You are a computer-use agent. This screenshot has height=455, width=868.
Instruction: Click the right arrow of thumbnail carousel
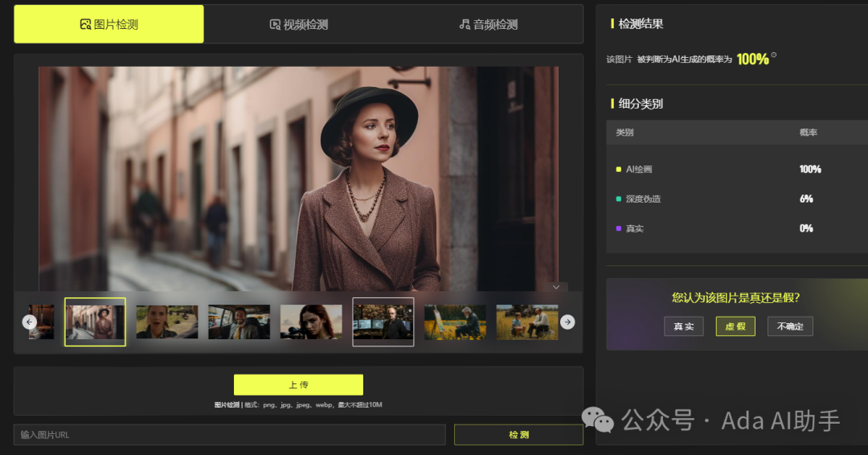567,322
